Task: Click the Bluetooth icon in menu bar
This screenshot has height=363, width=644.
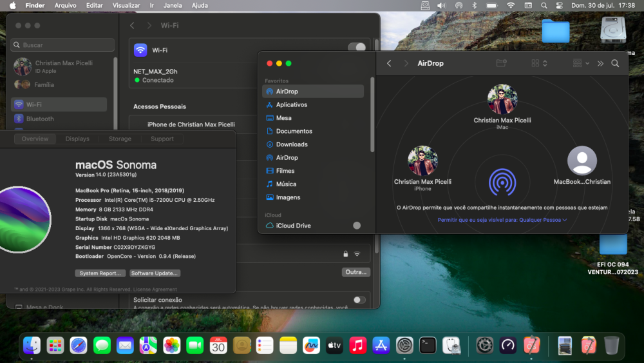Action: 475,5
